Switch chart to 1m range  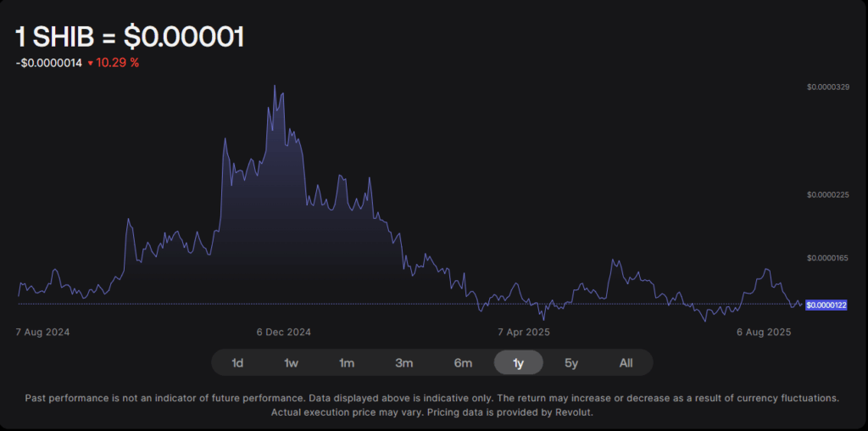coord(347,363)
